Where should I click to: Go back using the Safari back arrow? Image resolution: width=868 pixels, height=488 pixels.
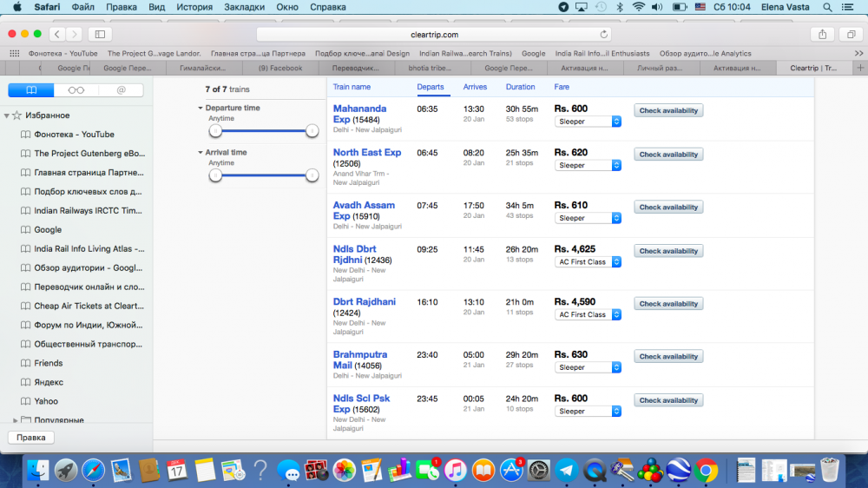[x=57, y=34]
